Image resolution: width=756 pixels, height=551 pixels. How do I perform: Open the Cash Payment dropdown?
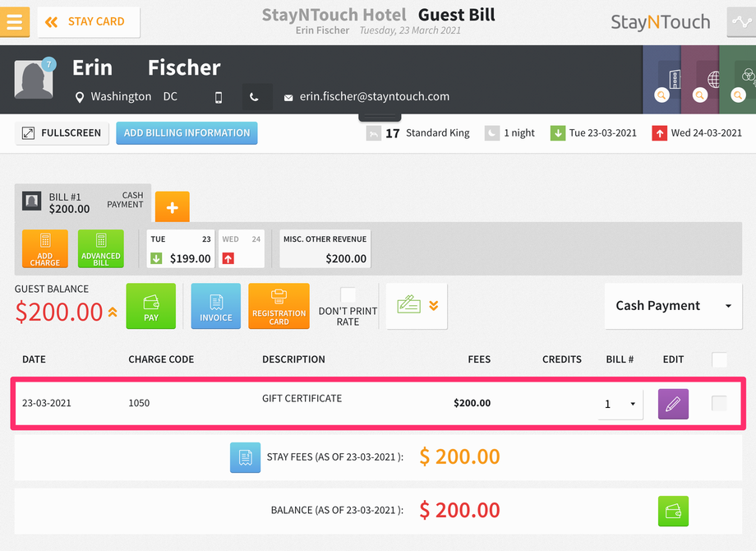(673, 306)
